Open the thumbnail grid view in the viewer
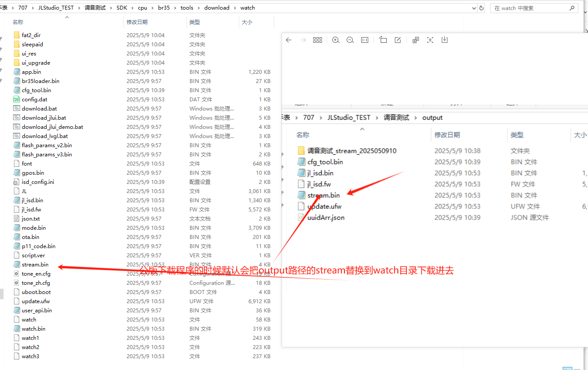Viewport: 588px width, 370px height. [x=318, y=40]
